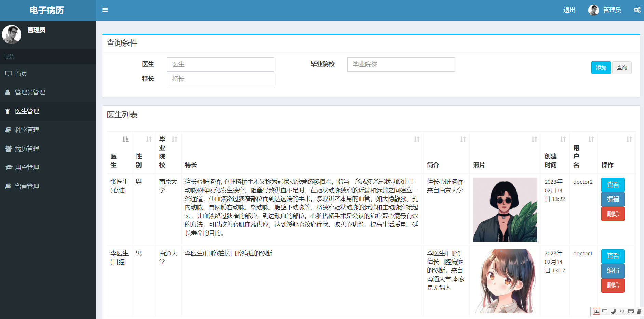Viewport: 644px width, 319px height.
Task: Click the 退出 logout link
Action: point(569,10)
